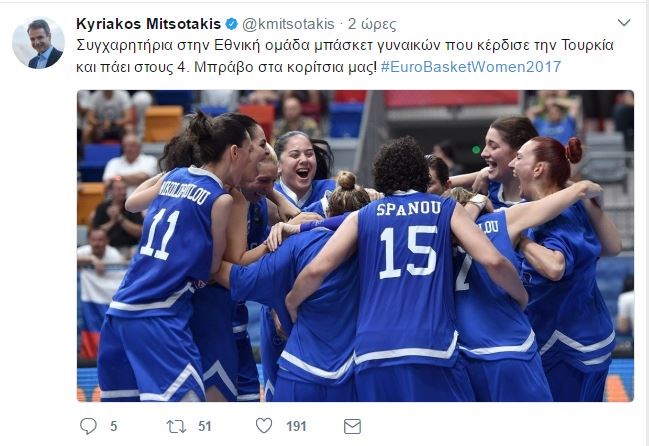Click the text 'Μπράβο στα κορίτσια μας!'
Screen dimensions: 649x446
coord(285,67)
